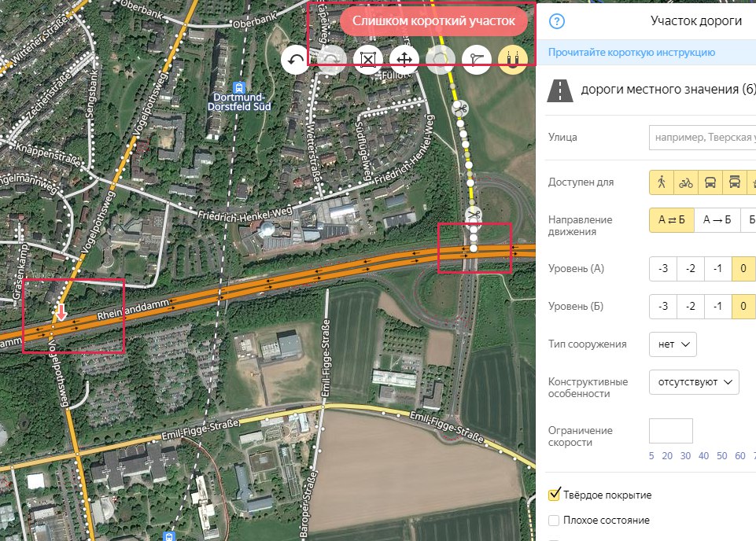756x541 pixels.
Task: Uncheck Твёрдое покрытие checkbox
Action: (x=554, y=495)
